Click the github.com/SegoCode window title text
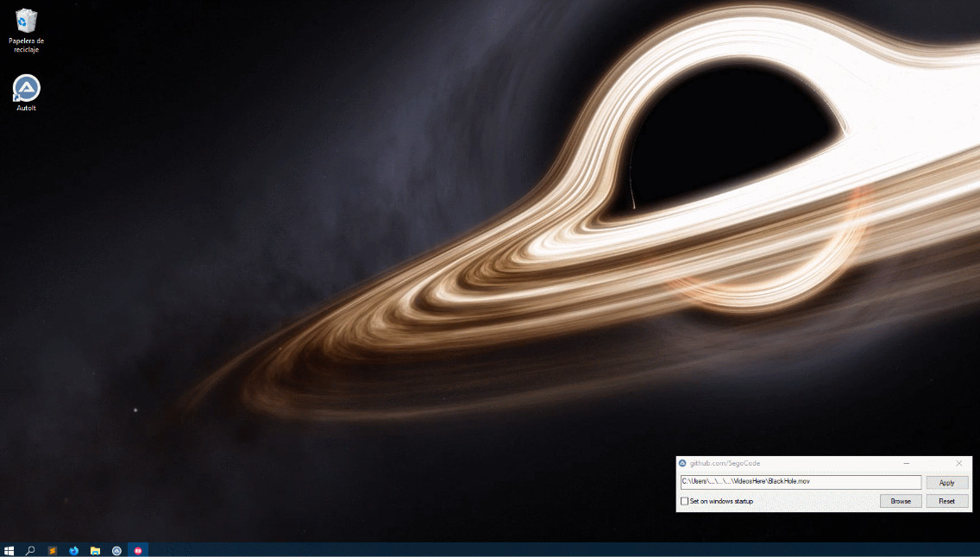980x557 pixels. (x=725, y=463)
